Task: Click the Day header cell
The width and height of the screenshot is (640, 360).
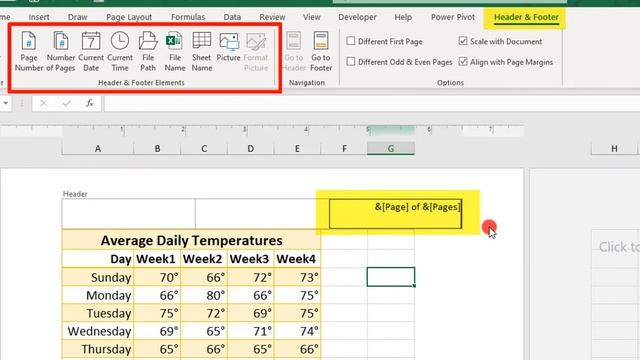Action: coord(98,259)
